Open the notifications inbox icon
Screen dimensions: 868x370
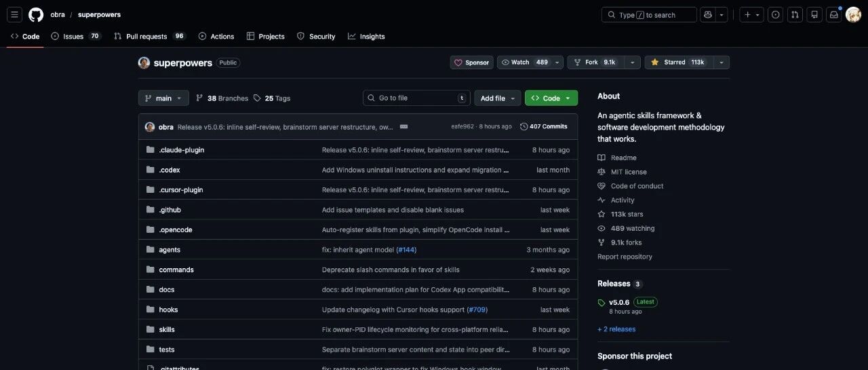tap(834, 14)
